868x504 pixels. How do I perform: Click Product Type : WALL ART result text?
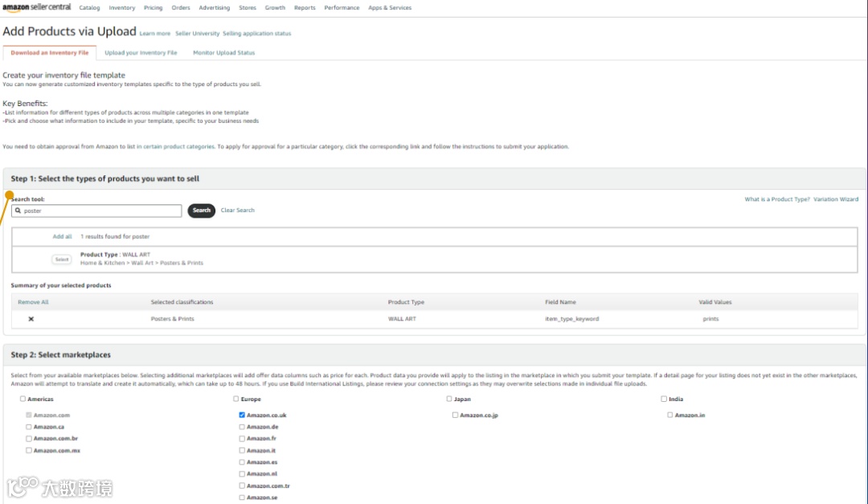[x=115, y=255]
